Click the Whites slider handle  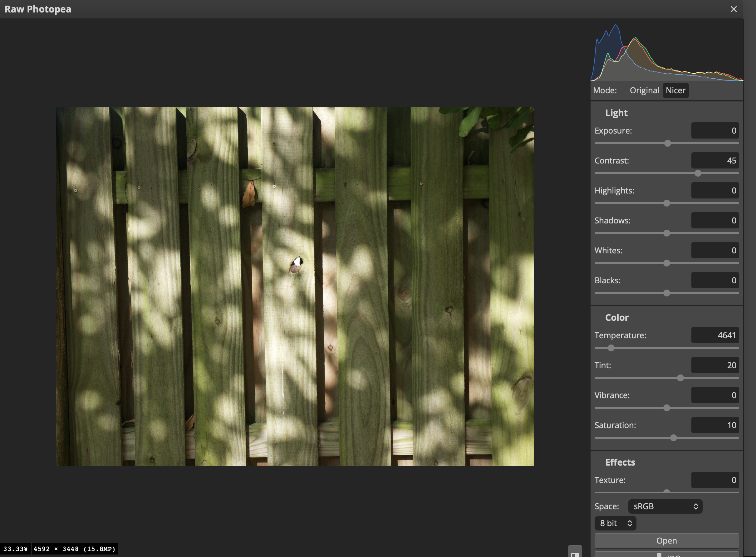(667, 263)
